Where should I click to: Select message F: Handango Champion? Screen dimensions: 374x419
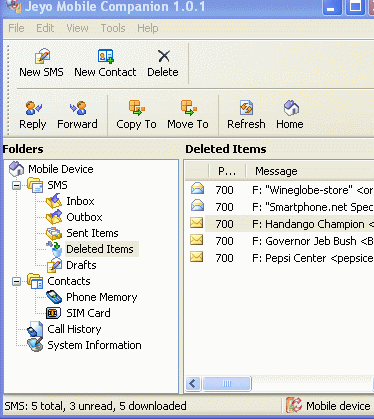pyautogui.click(x=312, y=224)
